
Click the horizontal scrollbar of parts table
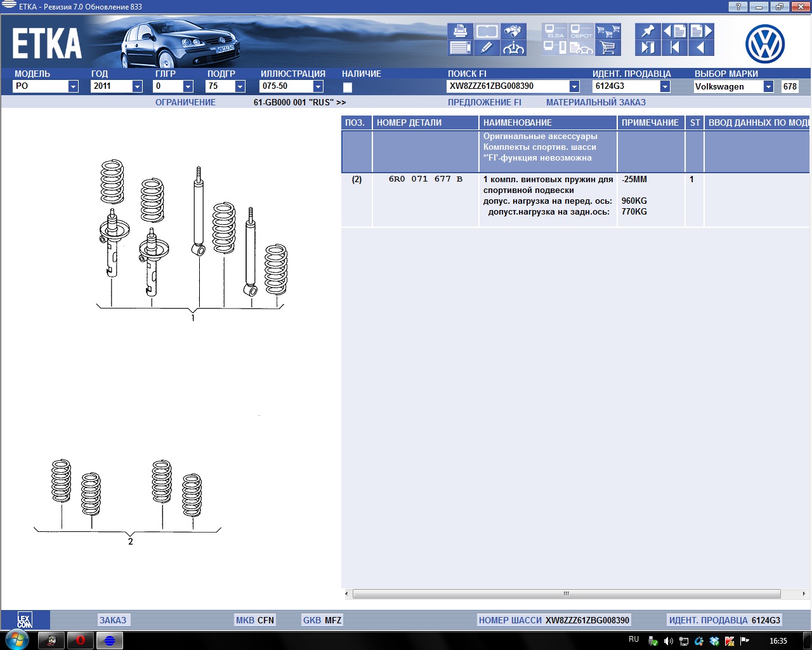pyautogui.click(x=566, y=594)
